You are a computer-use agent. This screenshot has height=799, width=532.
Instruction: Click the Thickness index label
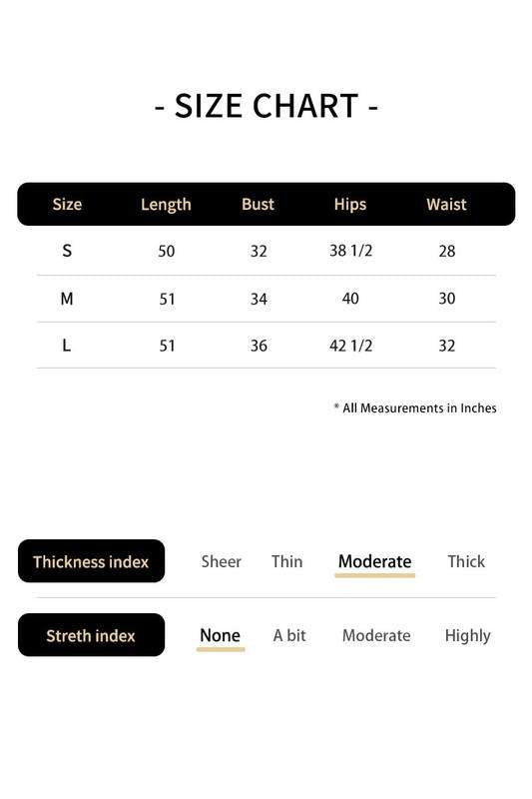[91, 561]
